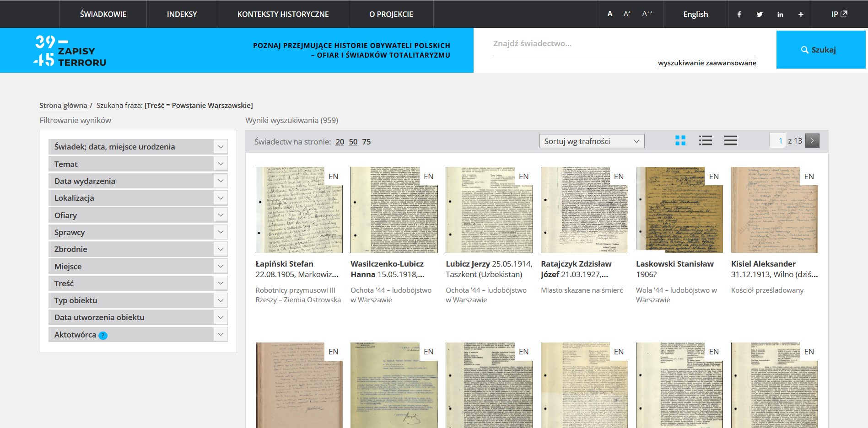Share page on Twitter
This screenshot has height=428, width=868.
click(x=760, y=14)
